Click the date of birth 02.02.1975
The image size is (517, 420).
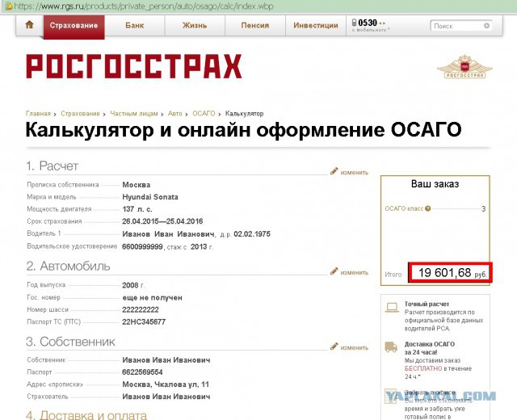point(252,234)
